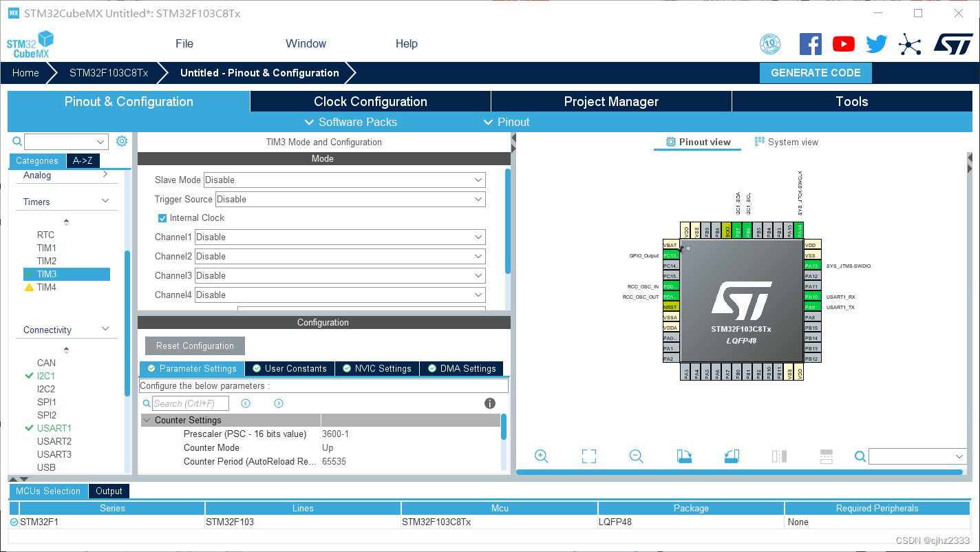Go to previous parameter search result
This screenshot has height=552, width=980.
pyautogui.click(x=246, y=403)
